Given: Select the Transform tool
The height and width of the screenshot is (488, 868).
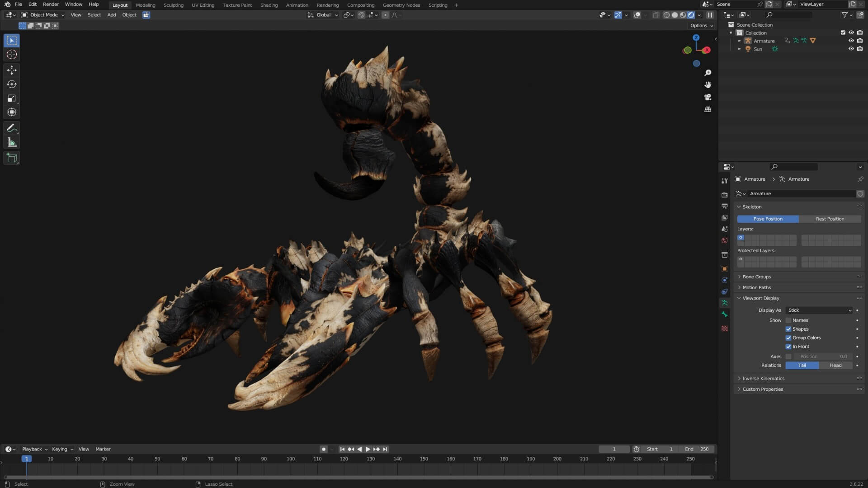Looking at the screenshot, I should pos(12,112).
